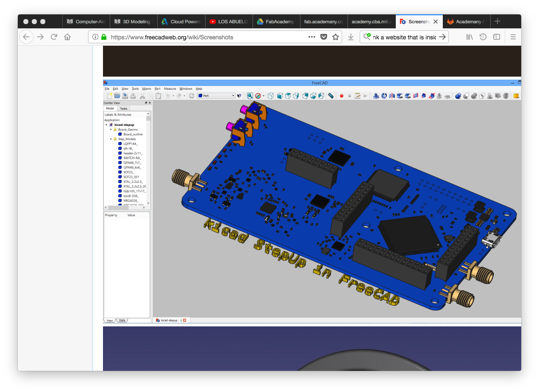This screenshot has height=392, width=539.
Task: Toggle the Firefox sidebar icon
Action: [x=496, y=37]
